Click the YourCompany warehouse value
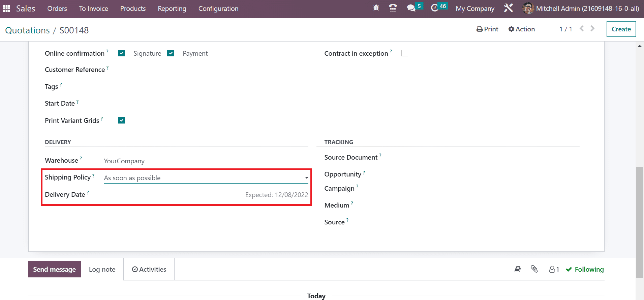 pyautogui.click(x=124, y=161)
